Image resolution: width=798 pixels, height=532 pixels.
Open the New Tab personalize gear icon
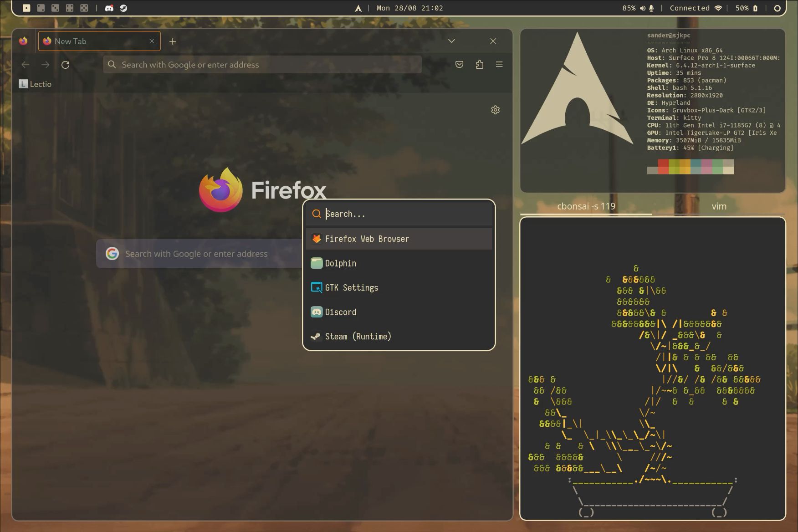point(495,110)
